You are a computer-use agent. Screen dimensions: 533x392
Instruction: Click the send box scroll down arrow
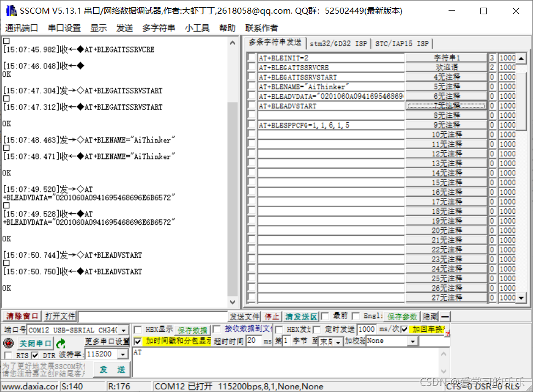click(x=444, y=371)
